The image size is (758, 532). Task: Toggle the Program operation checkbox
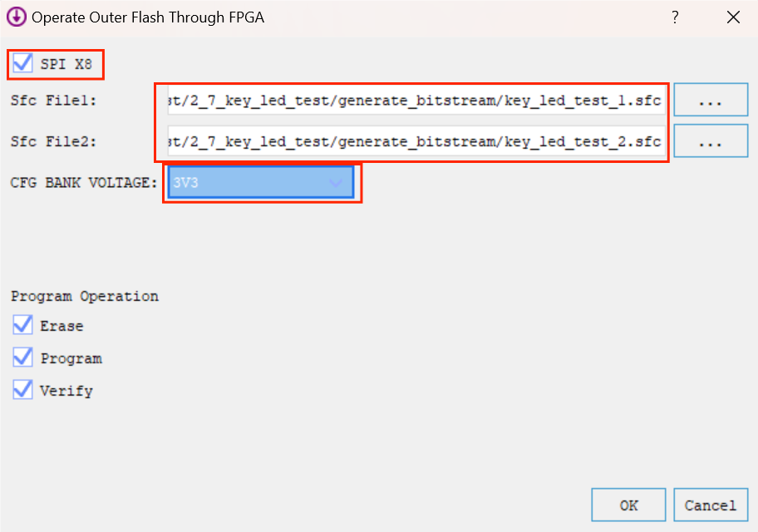[23, 357]
